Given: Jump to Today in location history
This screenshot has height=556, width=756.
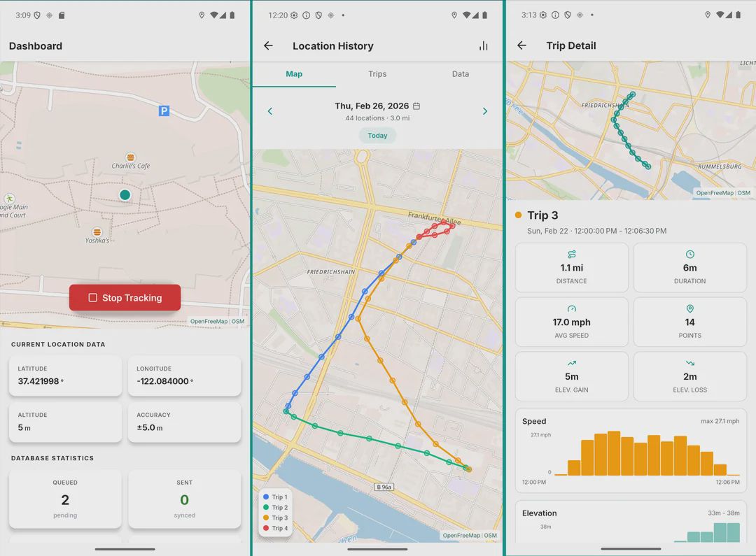Looking at the screenshot, I should pos(377,136).
